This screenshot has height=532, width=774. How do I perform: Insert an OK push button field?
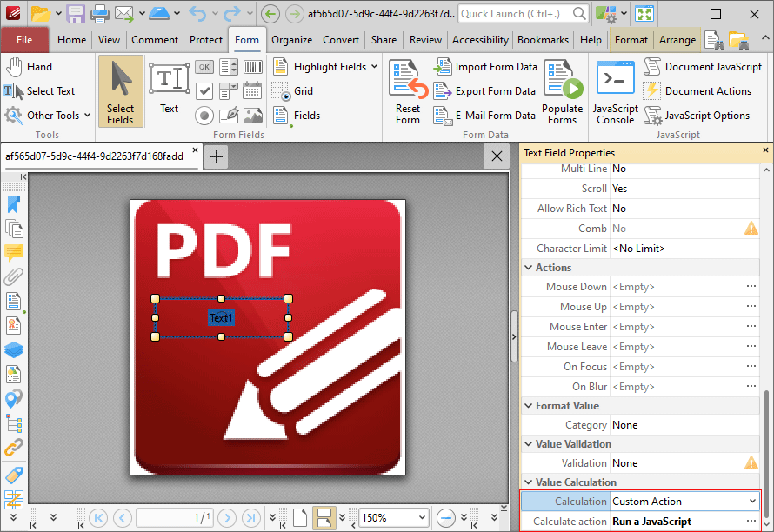[204, 67]
